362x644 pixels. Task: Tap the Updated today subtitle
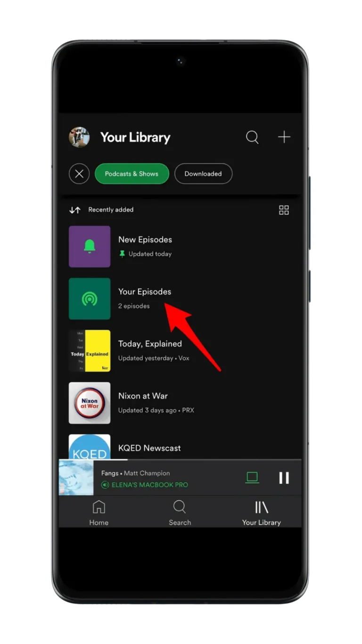(x=150, y=254)
